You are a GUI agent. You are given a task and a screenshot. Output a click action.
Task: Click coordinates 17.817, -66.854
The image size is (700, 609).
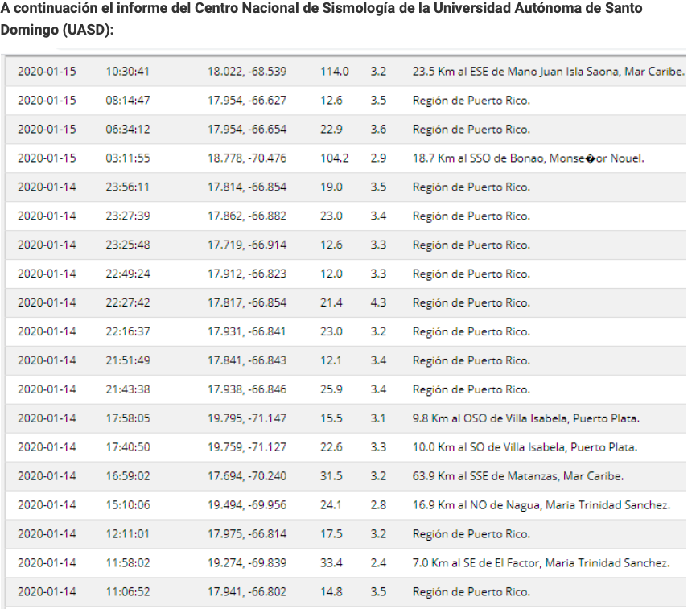[x=247, y=302]
